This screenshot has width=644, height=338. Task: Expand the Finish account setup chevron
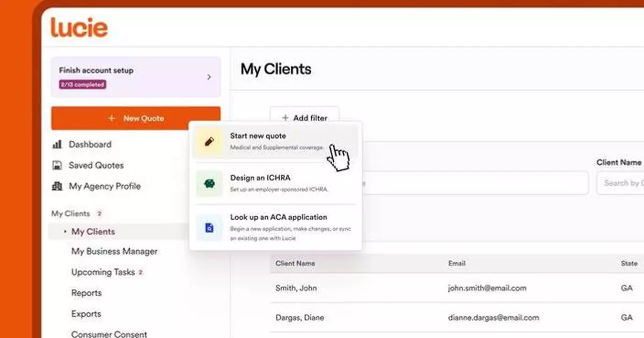209,77
